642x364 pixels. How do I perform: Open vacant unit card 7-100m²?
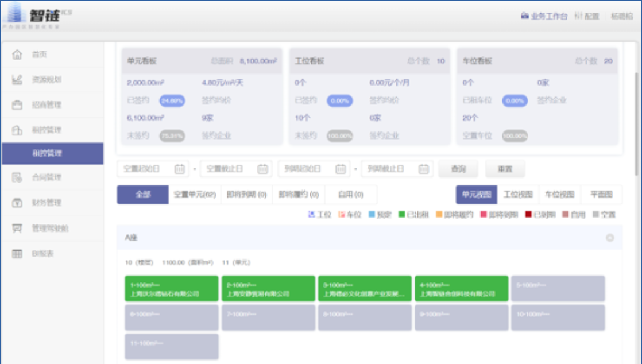(x=269, y=317)
